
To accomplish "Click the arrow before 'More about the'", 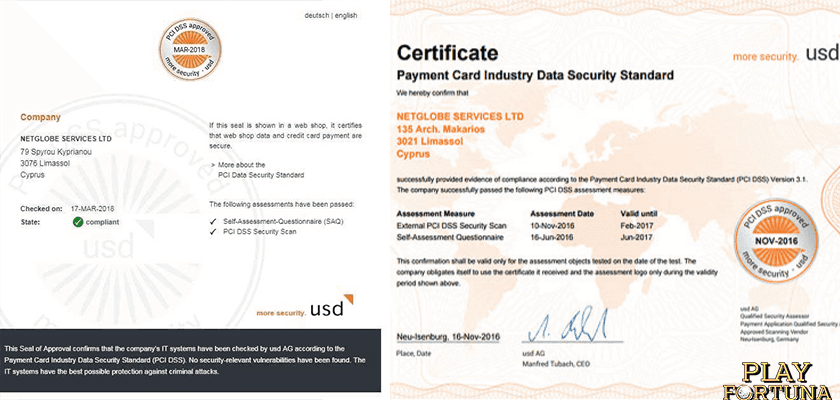I will [213, 161].
